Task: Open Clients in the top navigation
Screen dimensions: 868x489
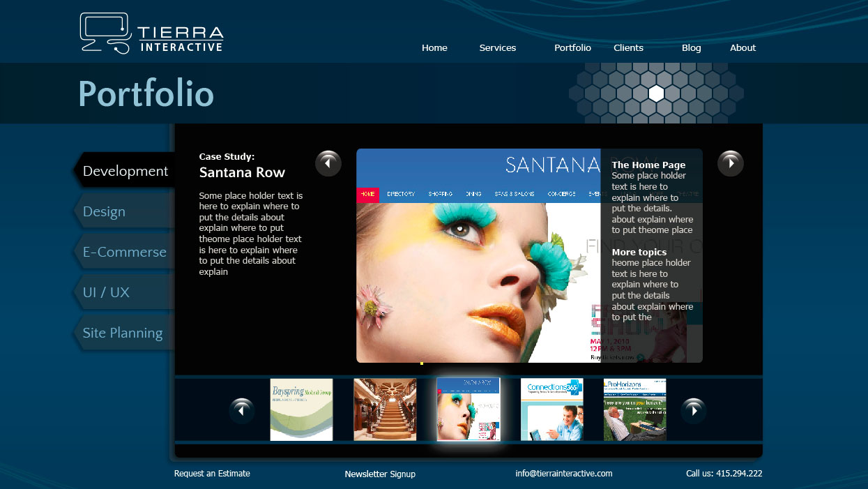Action: pos(628,48)
